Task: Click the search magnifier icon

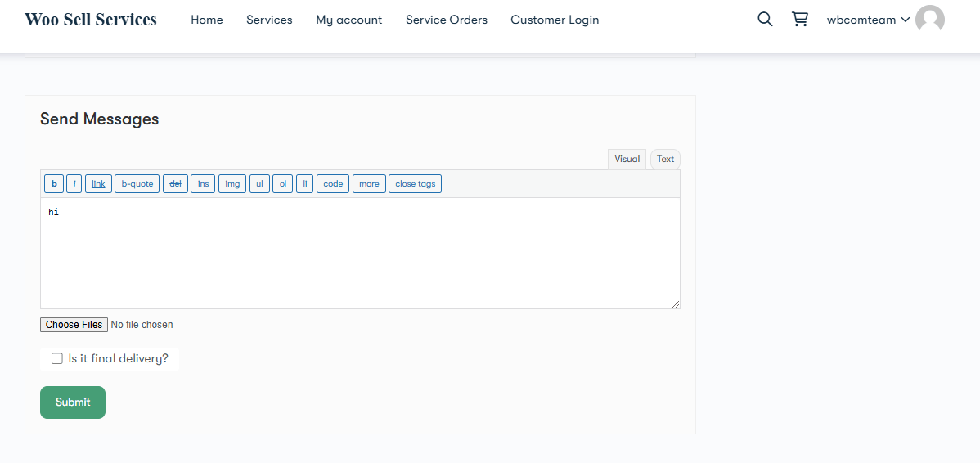Action: 765,20
